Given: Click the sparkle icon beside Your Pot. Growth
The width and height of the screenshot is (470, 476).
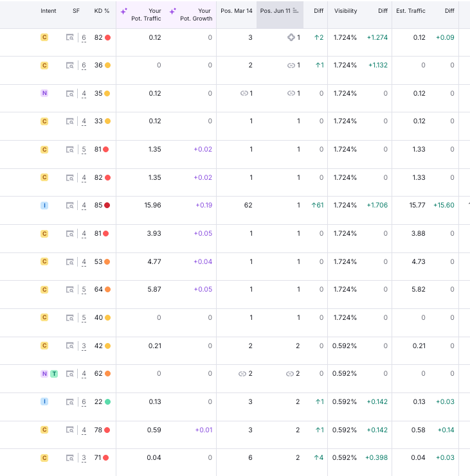Looking at the screenshot, I should point(173,12).
